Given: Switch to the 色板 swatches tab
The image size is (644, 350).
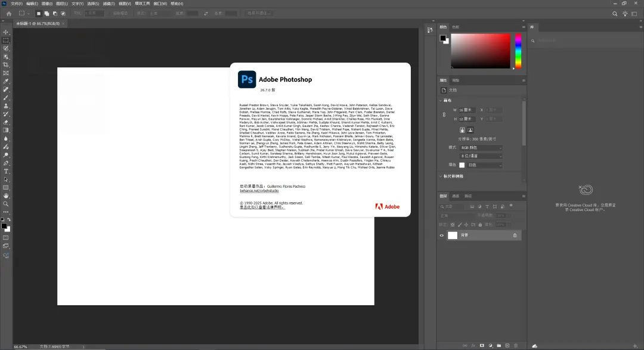Looking at the screenshot, I should click(456, 27).
